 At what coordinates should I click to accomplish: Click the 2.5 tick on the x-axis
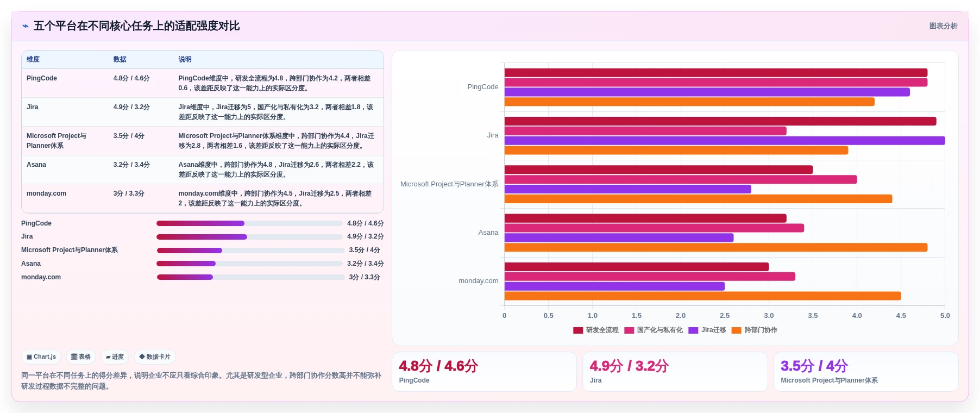click(x=725, y=316)
